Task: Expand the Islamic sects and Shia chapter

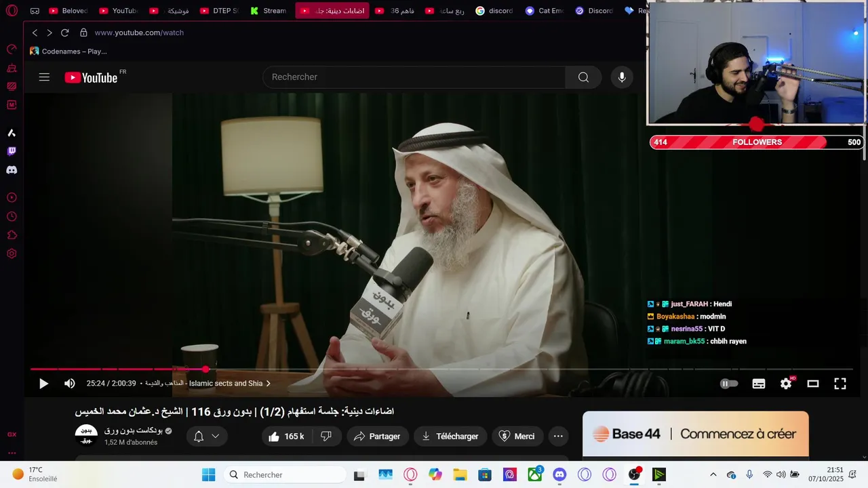Action: (208, 384)
